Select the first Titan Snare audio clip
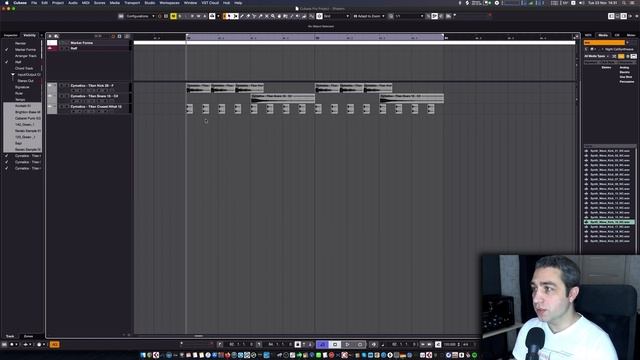This screenshot has width=640, height=360. pos(282,98)
